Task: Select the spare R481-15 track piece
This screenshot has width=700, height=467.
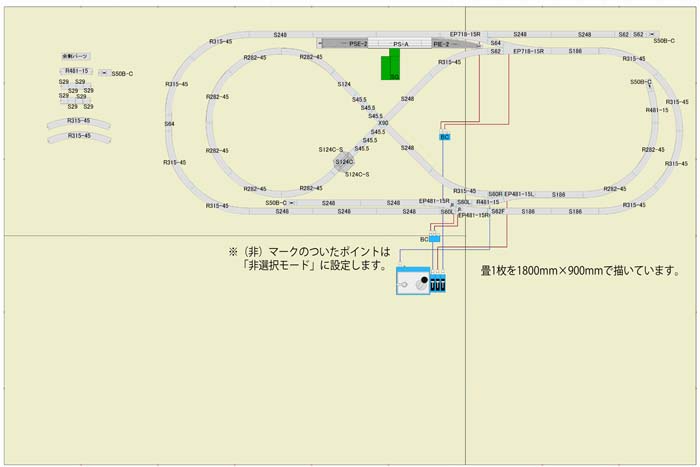Action: (77, 72)
